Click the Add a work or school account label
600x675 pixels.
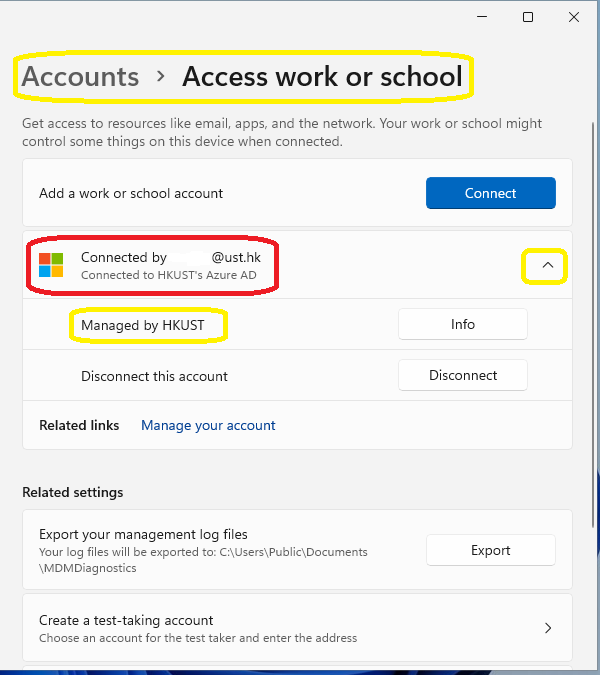(x=131, y=193)
